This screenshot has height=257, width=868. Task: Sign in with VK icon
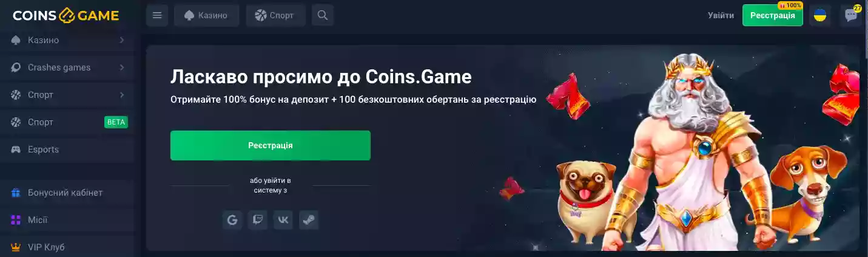click(x=283, y=220)
